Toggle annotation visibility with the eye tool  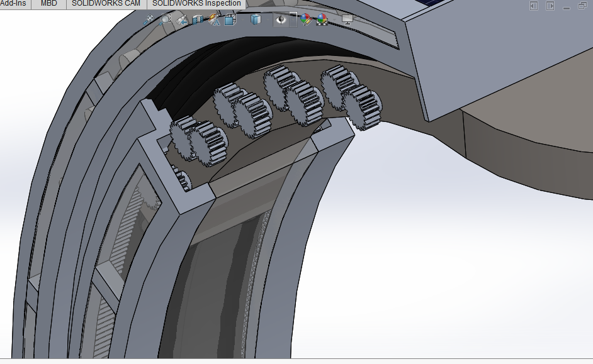[x=281, y=19]
